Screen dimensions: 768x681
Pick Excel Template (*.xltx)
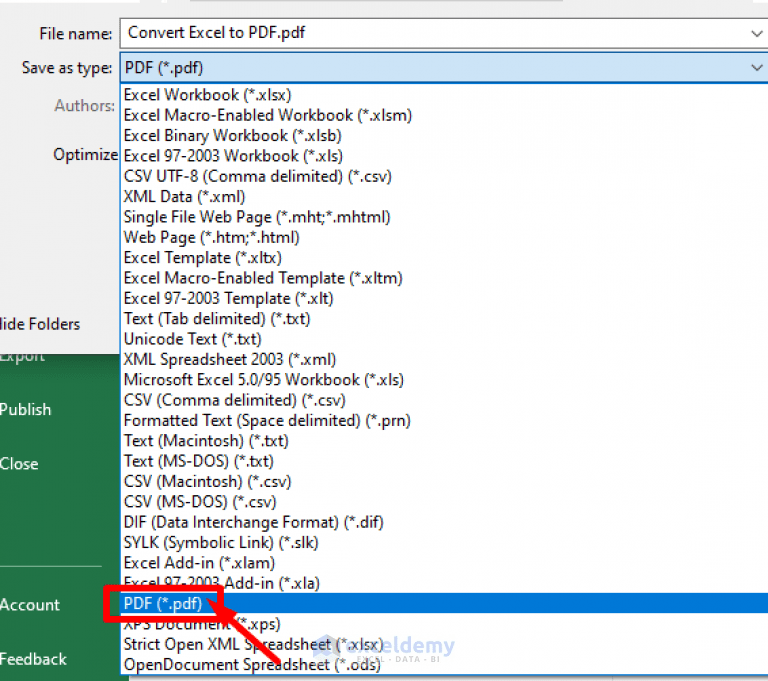click(x=444, y=258)
